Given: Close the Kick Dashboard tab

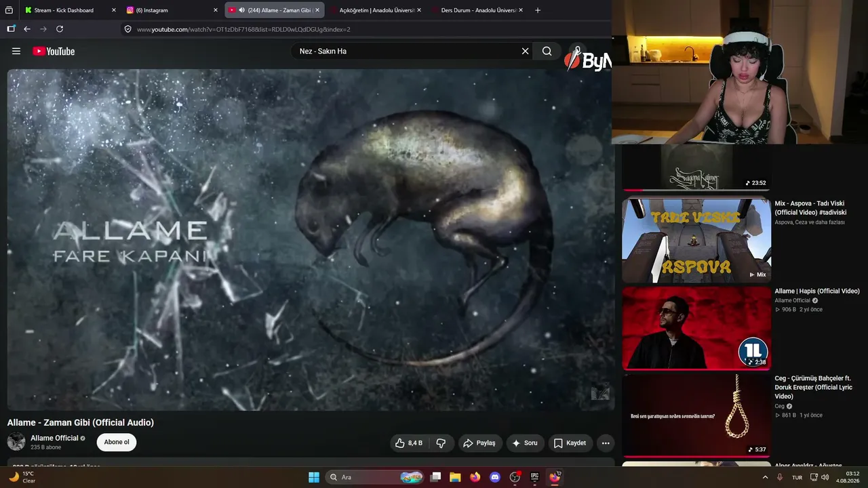Looking at the screenshot, I should [113, 10].
